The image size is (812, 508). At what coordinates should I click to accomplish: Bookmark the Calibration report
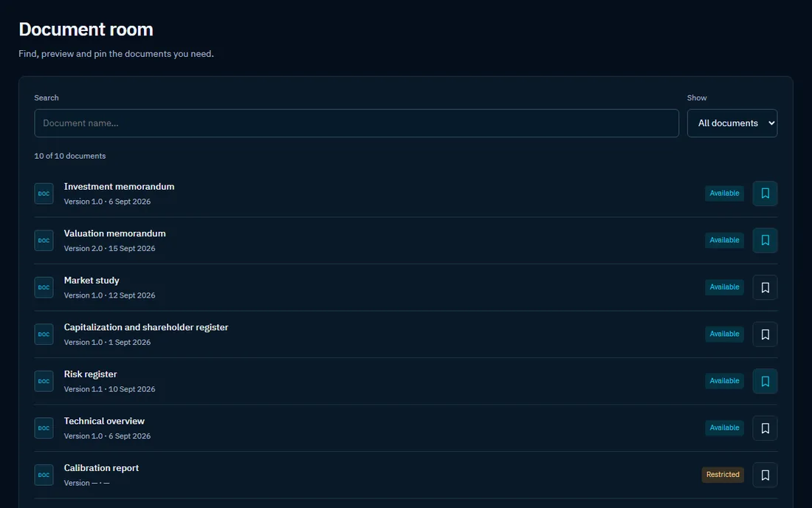(765, 475)
